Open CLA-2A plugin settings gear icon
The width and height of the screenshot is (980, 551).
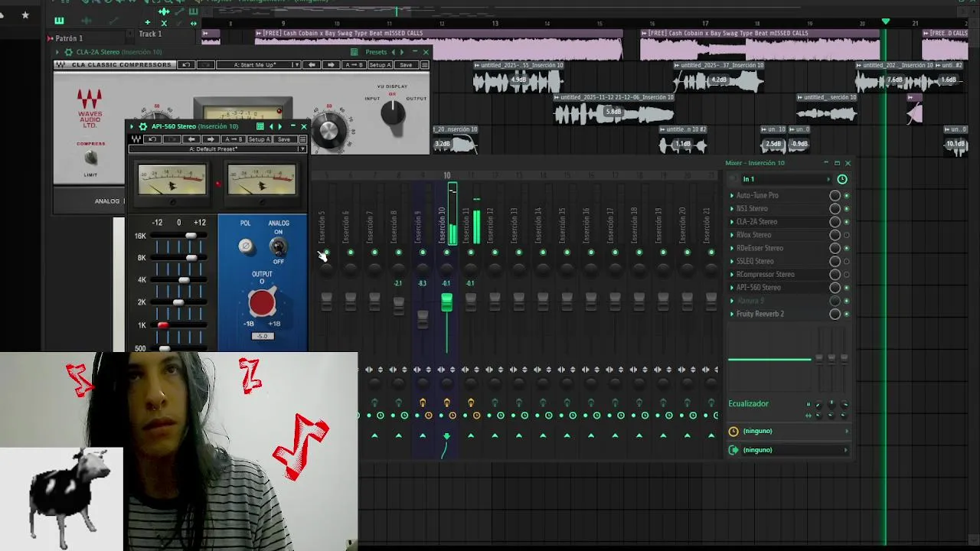point(69,52)
